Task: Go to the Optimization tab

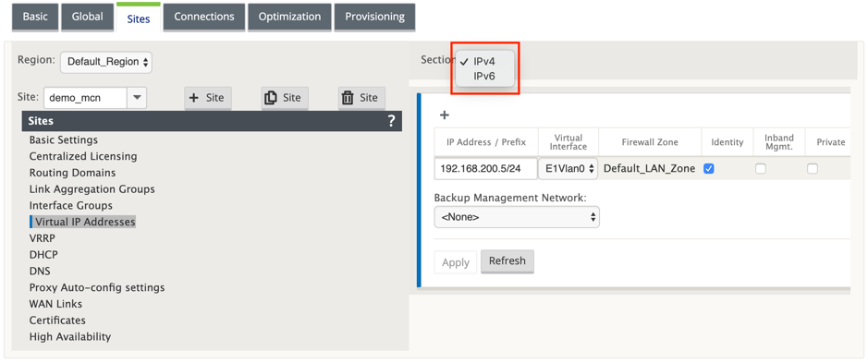Action: point(289,18)
